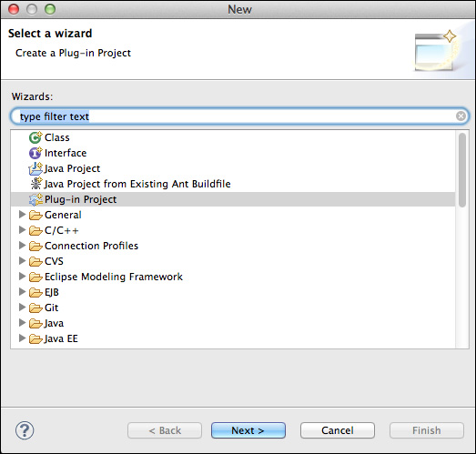Viewport: 476px width, 454px height.
Task: Expand the C/C++ category
Action: (22, 230)
